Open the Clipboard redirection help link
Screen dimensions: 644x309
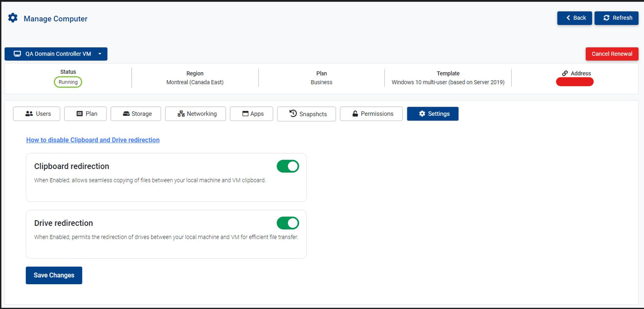tap(93, 140)
